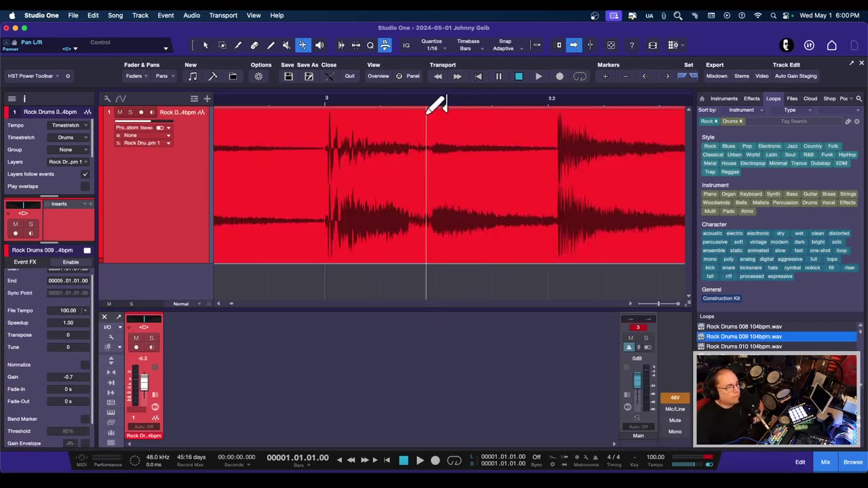The image size is (868, 488).
Task: Open the Song menu
Action: [x=115, y=16]
